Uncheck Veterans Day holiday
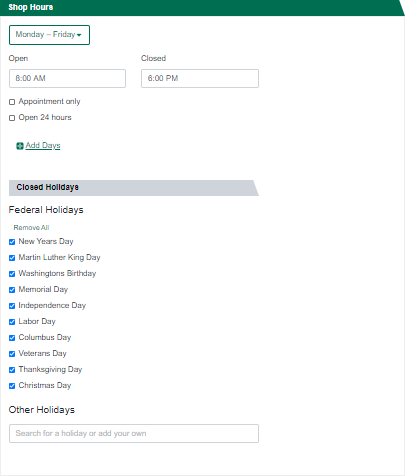The height and width of the screenshot is (476, 405). [12, 354]
